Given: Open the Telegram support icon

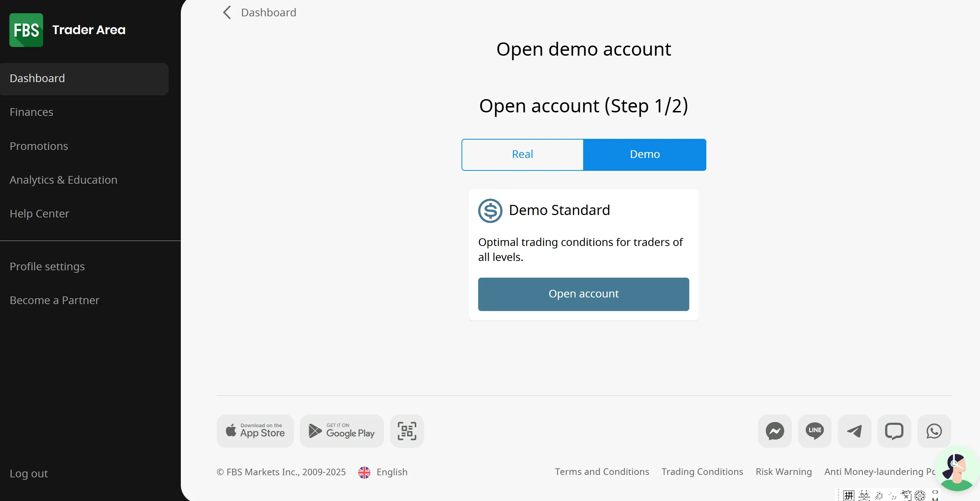Looking at the screenshot, I should (854, 431).
